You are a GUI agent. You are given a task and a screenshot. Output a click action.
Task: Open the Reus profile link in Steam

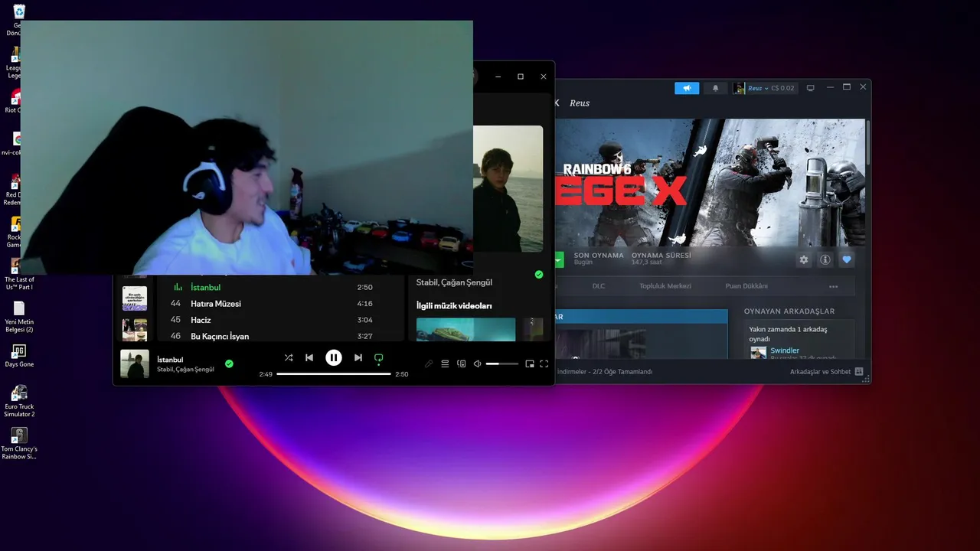(x=580, y=103)
